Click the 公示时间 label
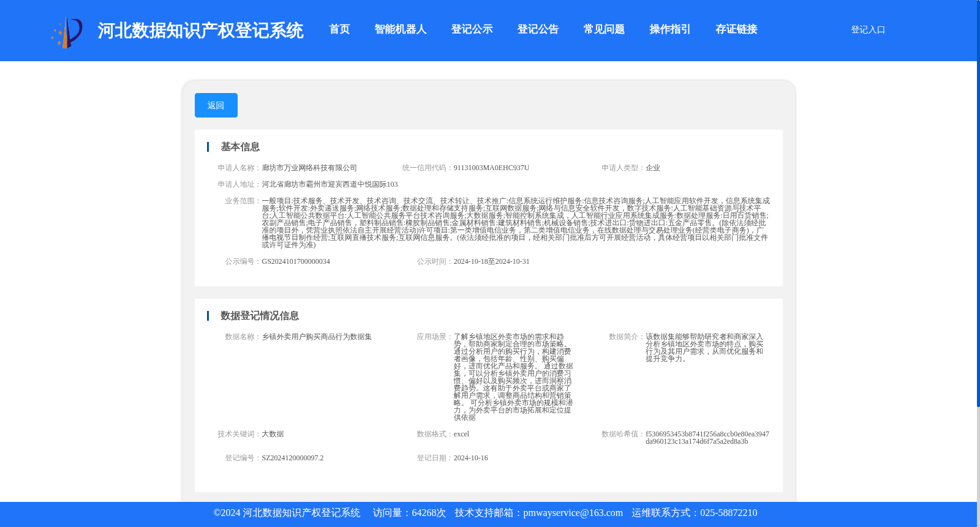The height and width of the screenshot is (527, 980). pyautogui.click(x=435, y=261)
